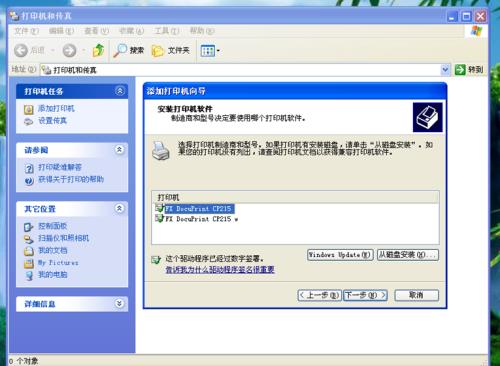500x366 pixels.
Task: Open Forward button history dropdown arrow
Action: click(84, 51)
